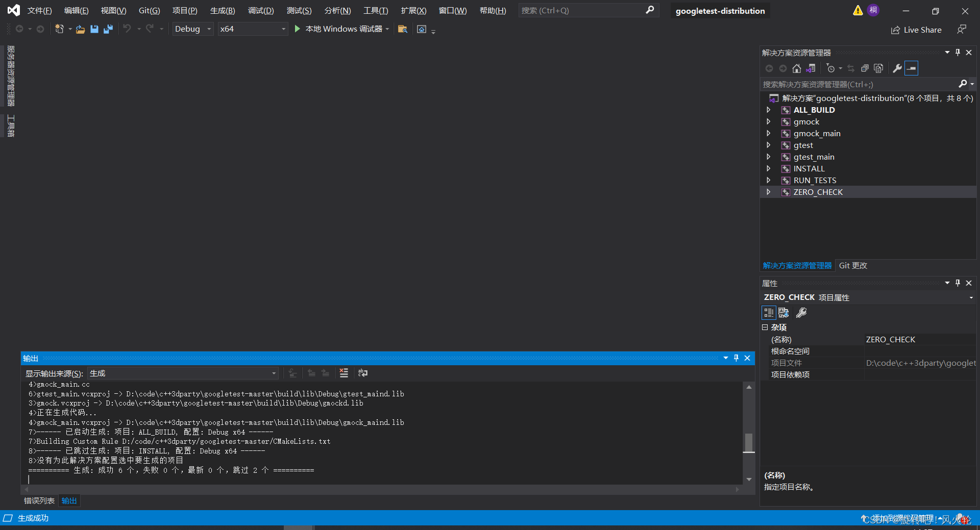Viewport: 980px width, 530px height.
Task: Select the gtest project in tree
Action: 803,145
